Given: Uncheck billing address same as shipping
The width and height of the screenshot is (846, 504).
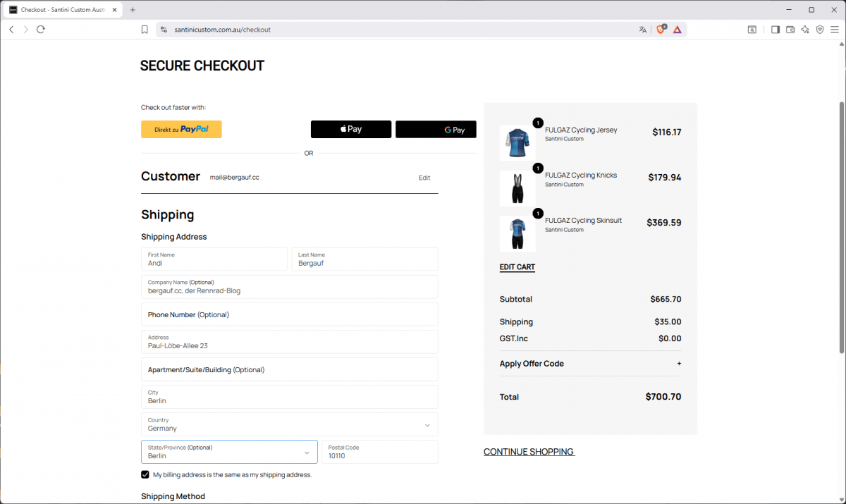Looking at the screenshot, I should (145, 475).
